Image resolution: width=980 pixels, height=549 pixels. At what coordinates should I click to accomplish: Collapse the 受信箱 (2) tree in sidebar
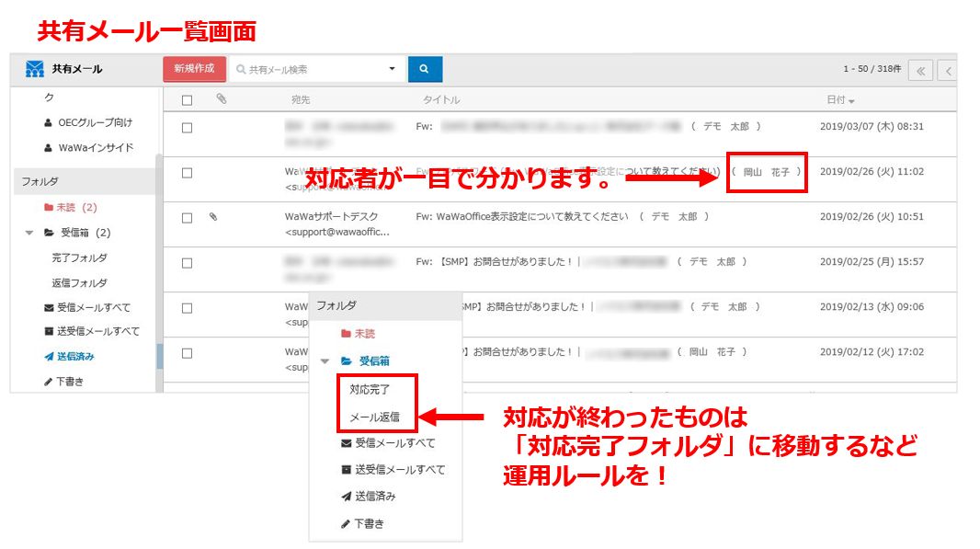30,234
